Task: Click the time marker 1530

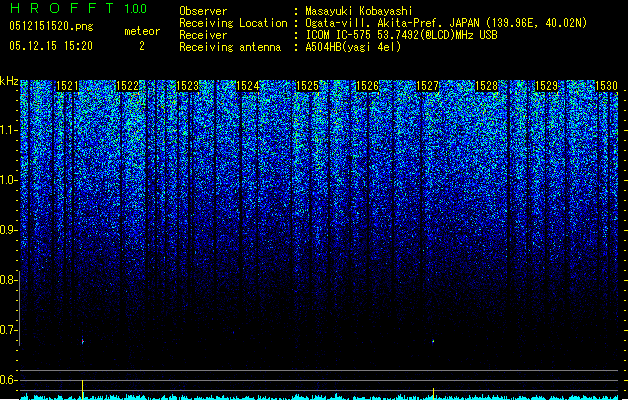Action: 606,86
